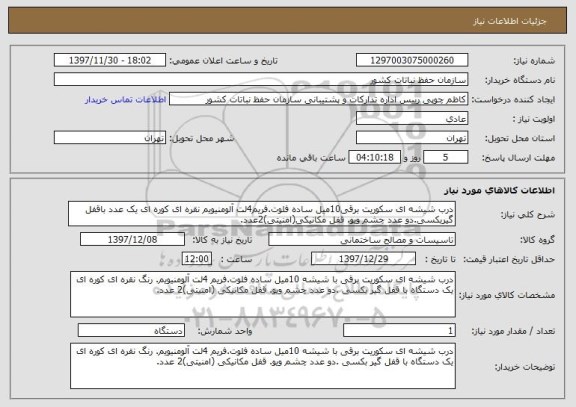Click the جزئیات اطلاعات نیاز header title
Viewport: 576px width, 407px height.
[x=510, y=21]
